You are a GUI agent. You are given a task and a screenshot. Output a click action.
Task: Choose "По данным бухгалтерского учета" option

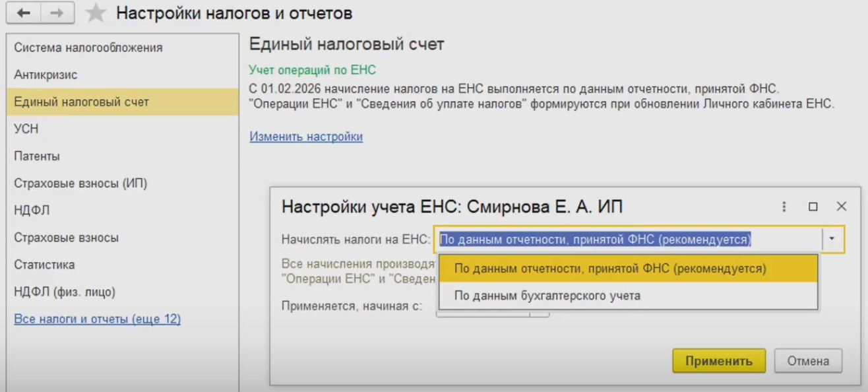[x=547, y=296]
